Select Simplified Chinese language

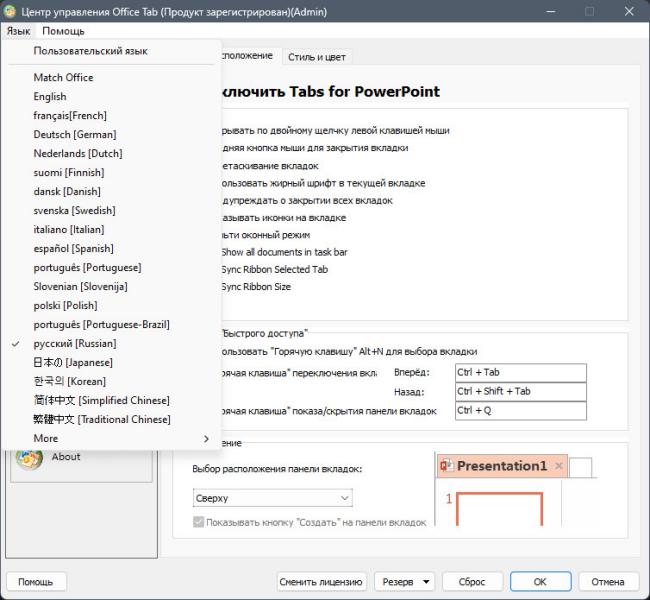pos(111,401)
